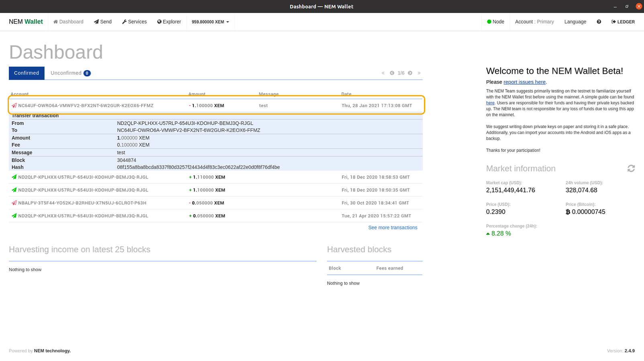Open the Language menu
The height and width of the screenshot is (361, 644).
[x=575, y=22]
